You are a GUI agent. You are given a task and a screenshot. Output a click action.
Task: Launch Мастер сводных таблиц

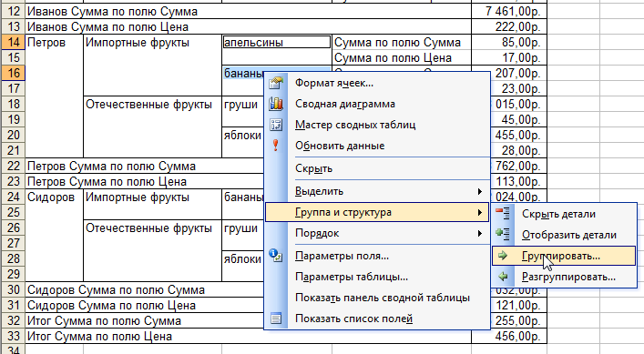(377, 125)
